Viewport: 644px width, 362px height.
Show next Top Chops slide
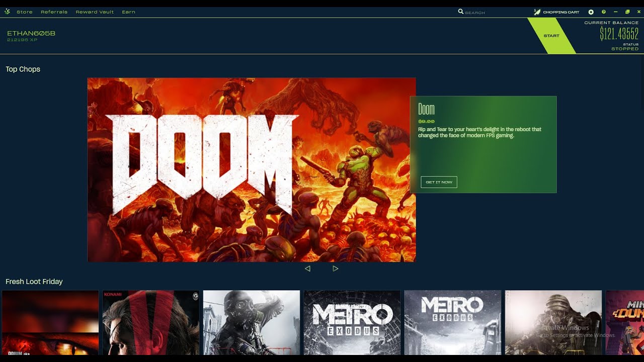coord(336,268)
